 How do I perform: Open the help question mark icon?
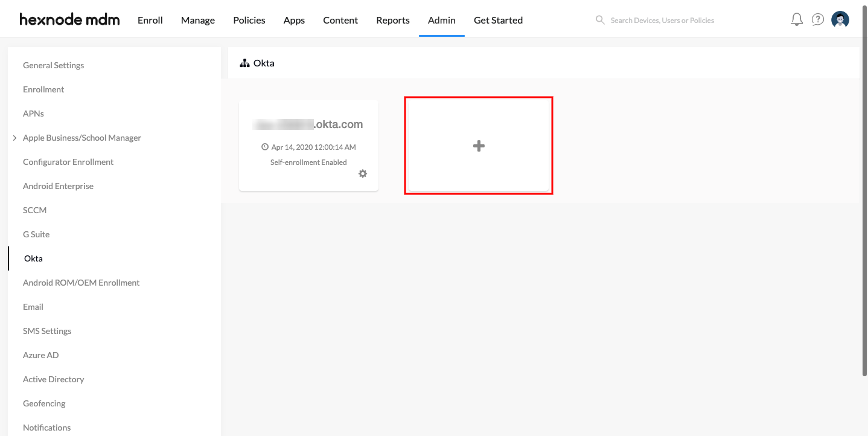[x=818, y=19]
